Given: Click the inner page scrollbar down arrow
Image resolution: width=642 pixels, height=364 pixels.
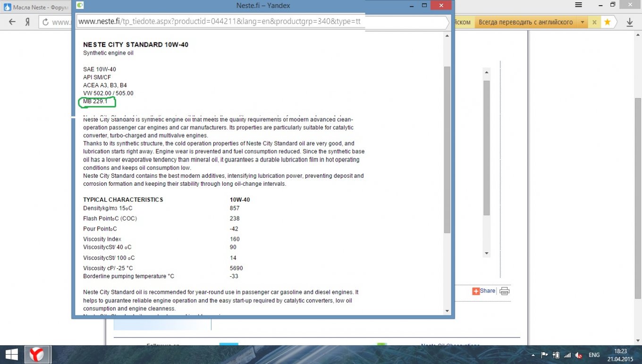Looking at the screenshot, I should point(487,254).
